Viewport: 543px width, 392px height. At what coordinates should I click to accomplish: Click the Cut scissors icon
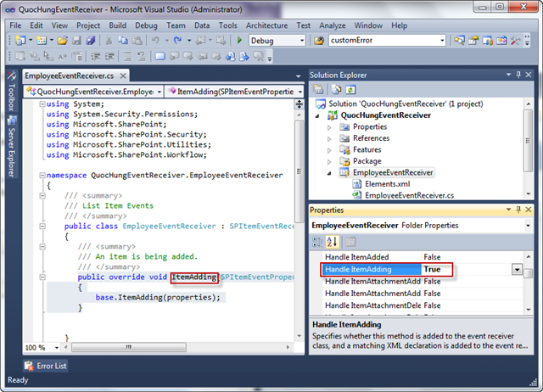coord(109,41)
